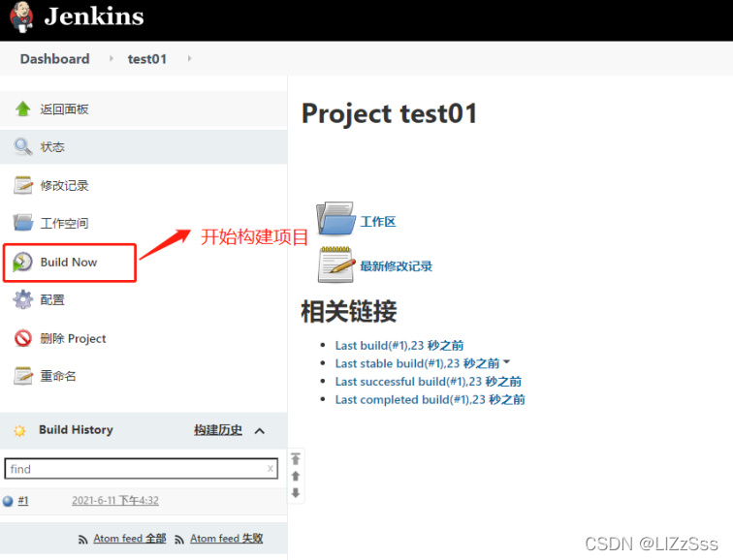This screenshot has width=733, height=560.
Task: Click the 相关链接 heading
Action: 349,312
